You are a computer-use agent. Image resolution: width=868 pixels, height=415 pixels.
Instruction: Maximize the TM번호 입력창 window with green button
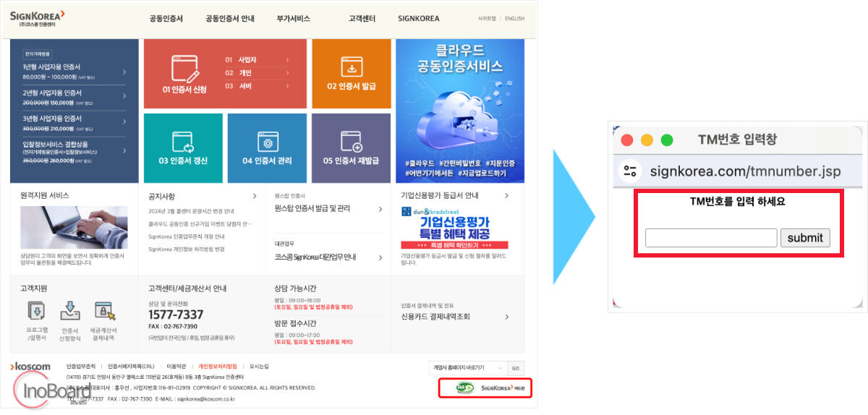[667, 140]
